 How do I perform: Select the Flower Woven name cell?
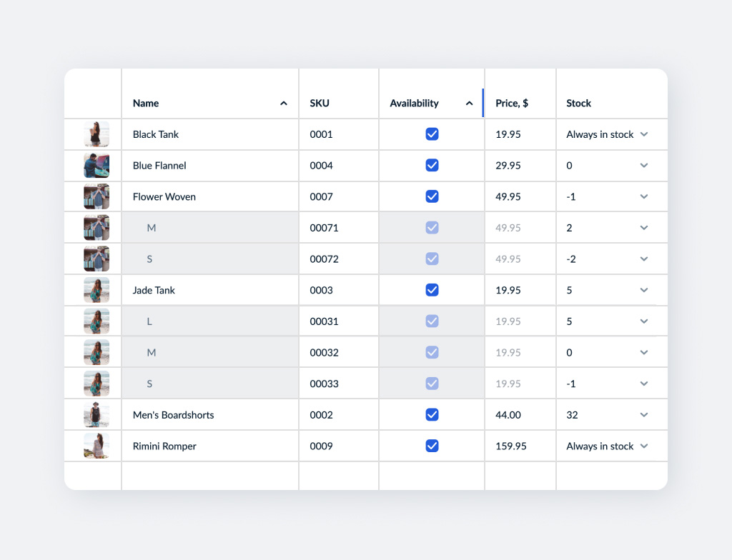(x=164, y=197)
